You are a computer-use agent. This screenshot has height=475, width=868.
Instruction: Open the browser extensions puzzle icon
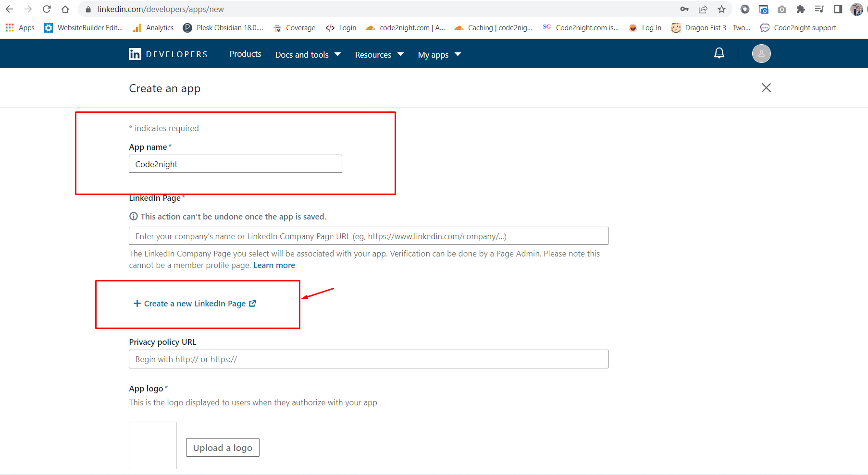coord(801,9)
